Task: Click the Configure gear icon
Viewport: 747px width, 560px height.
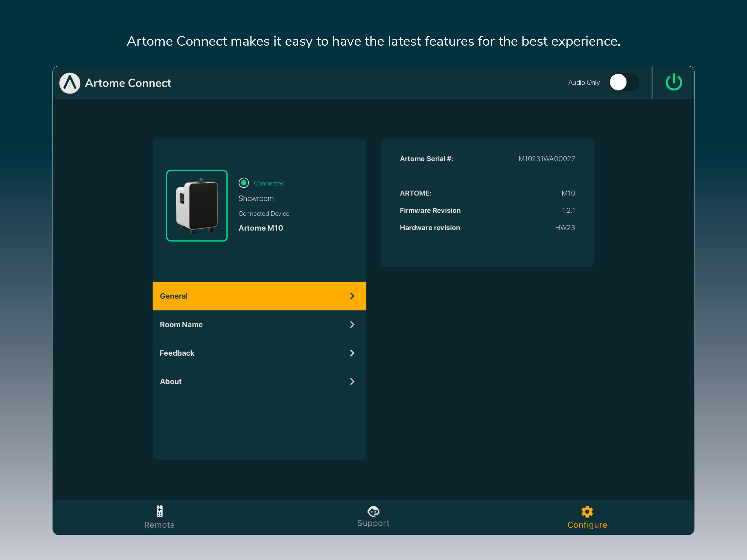Action: (x=587, y=511)
